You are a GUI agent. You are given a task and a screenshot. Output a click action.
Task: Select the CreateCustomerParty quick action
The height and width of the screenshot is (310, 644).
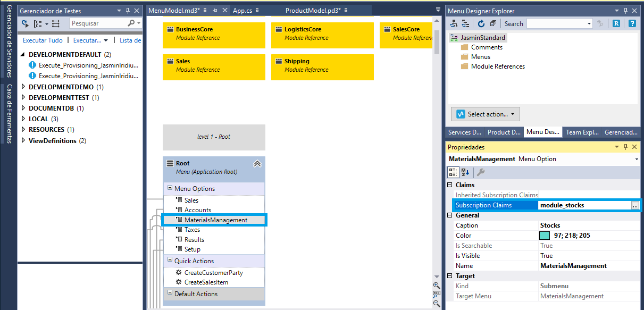point(213,273)
